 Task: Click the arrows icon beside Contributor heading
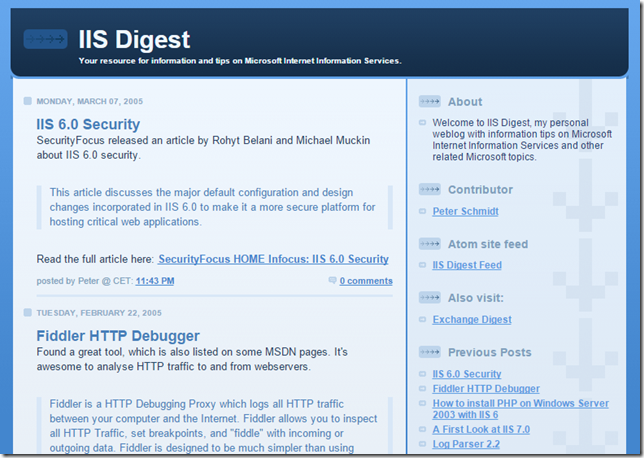click(x=430, y=189)
